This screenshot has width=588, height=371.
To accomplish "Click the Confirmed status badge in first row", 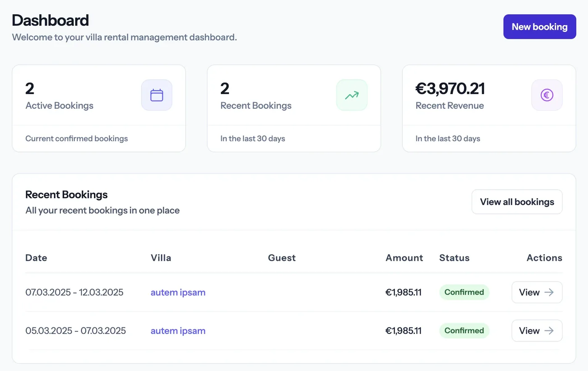I will click(x=464, y=292).
